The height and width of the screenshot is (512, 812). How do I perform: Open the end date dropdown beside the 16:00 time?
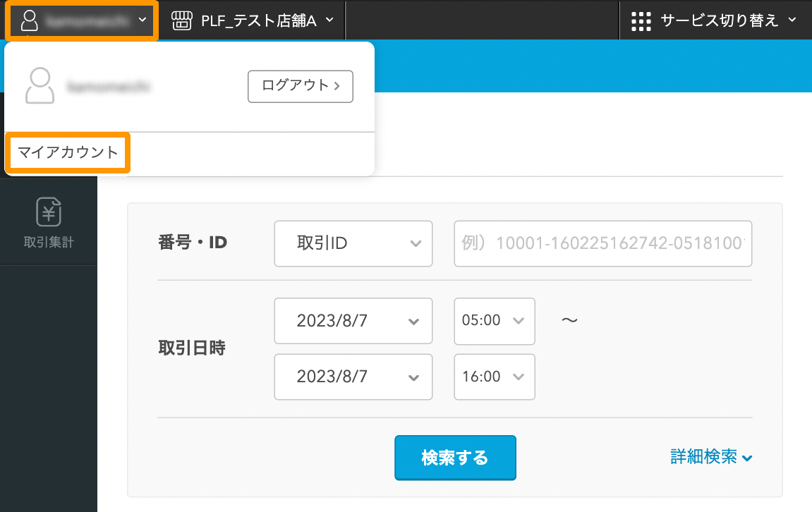[x=353, y=377]
